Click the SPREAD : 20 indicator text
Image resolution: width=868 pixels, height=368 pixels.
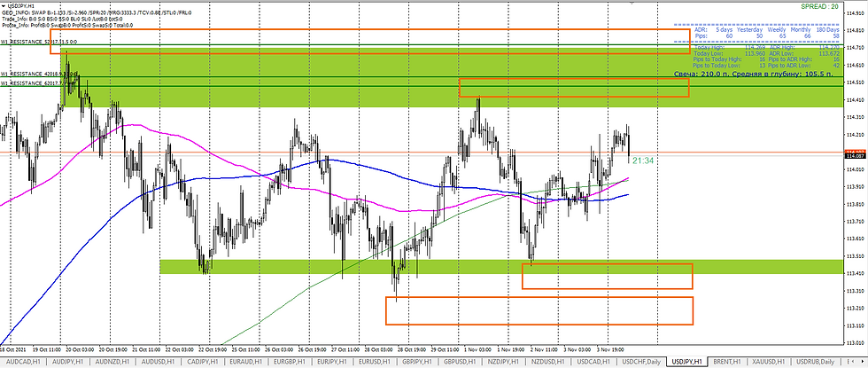coord(818,7)
